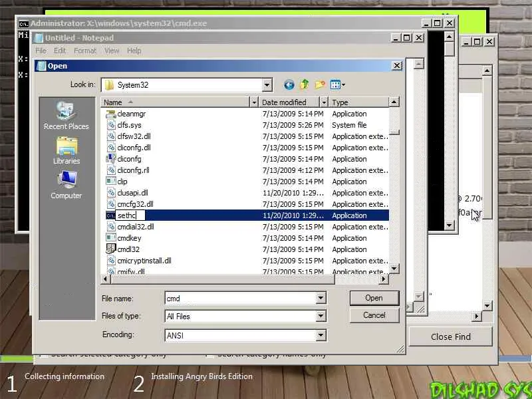Expand the Encoding dropdown

tap(321, 335)
